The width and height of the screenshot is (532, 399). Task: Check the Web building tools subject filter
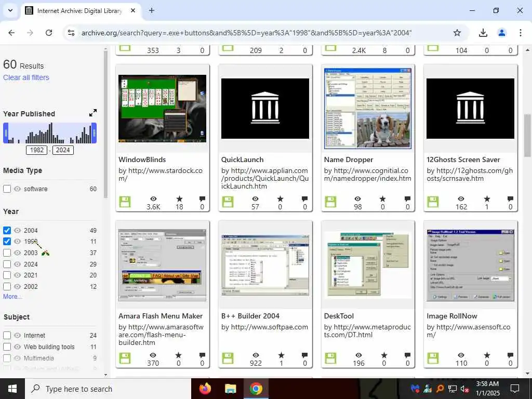(7, 347)
